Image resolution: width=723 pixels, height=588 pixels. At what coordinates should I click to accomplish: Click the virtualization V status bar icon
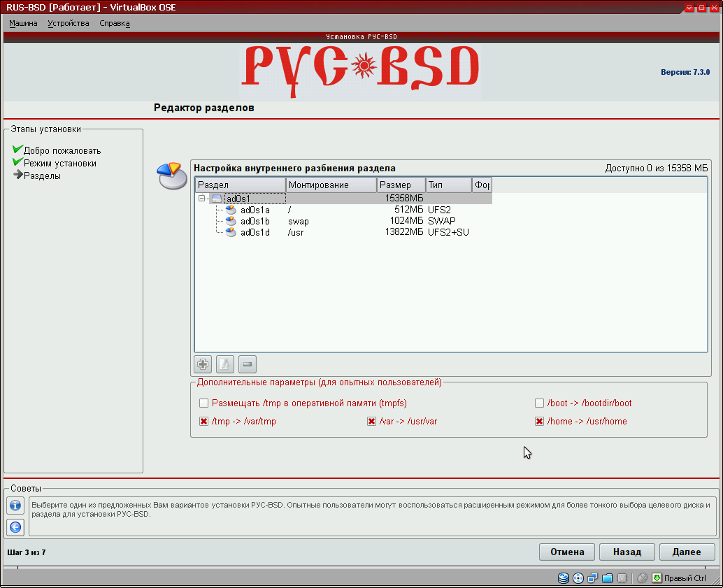click(622, 578)
